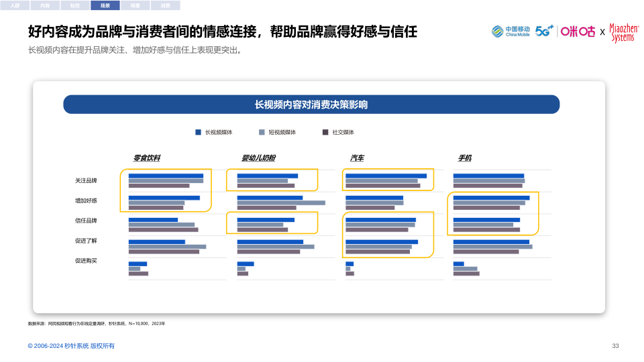Select the 关注品牌 row label
The width and height of the screenshot is (644, 362).
pos(86,180)
